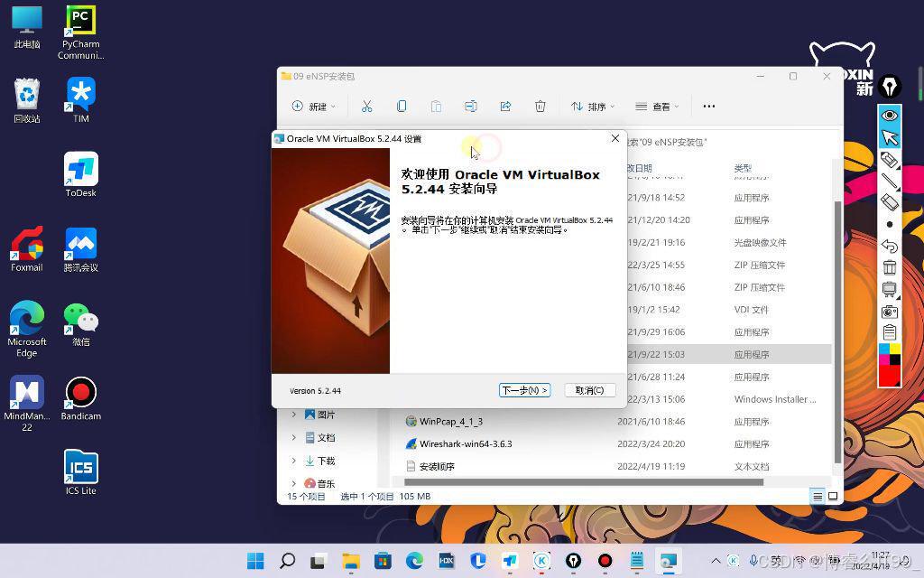Image resolution: width=924 pixels, height=578 pixels.
Task: Click the Search icon on taskbar
Action: [287, 561]
